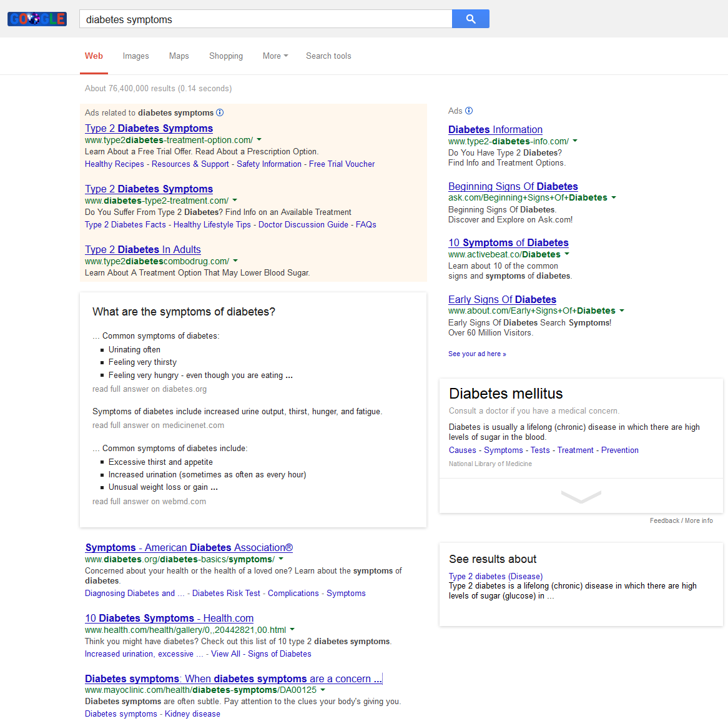Expand the Diabetes mellitus panel chevron
The image size is (728, 721).
581,496
